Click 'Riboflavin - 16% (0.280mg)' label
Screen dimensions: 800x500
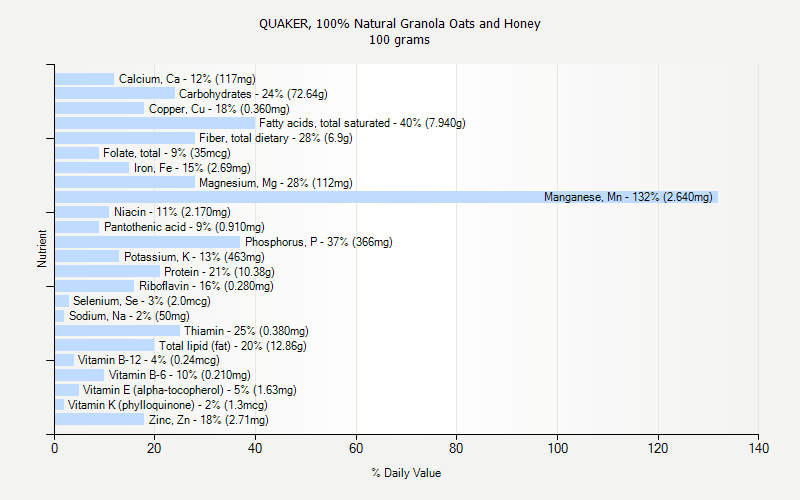click(206, 286)
